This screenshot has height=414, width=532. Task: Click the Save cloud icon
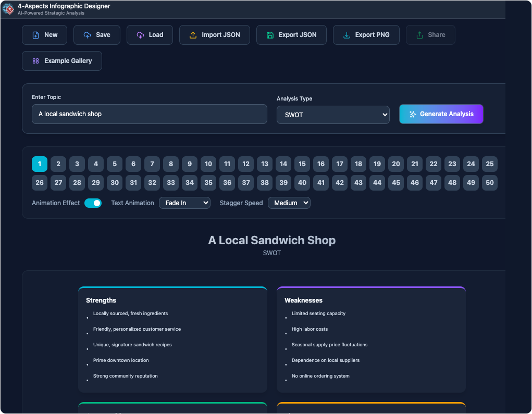87,35
